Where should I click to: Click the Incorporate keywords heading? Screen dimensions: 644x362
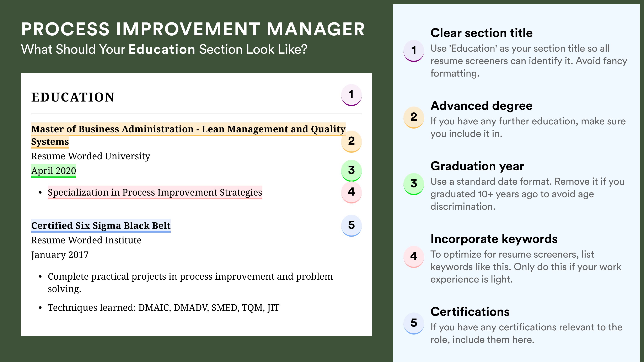494,239
